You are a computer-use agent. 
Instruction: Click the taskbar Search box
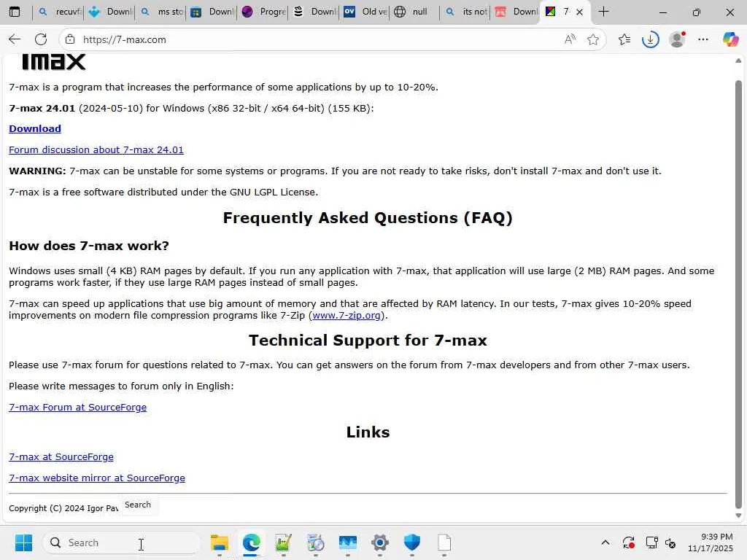(x=122, y=542)
